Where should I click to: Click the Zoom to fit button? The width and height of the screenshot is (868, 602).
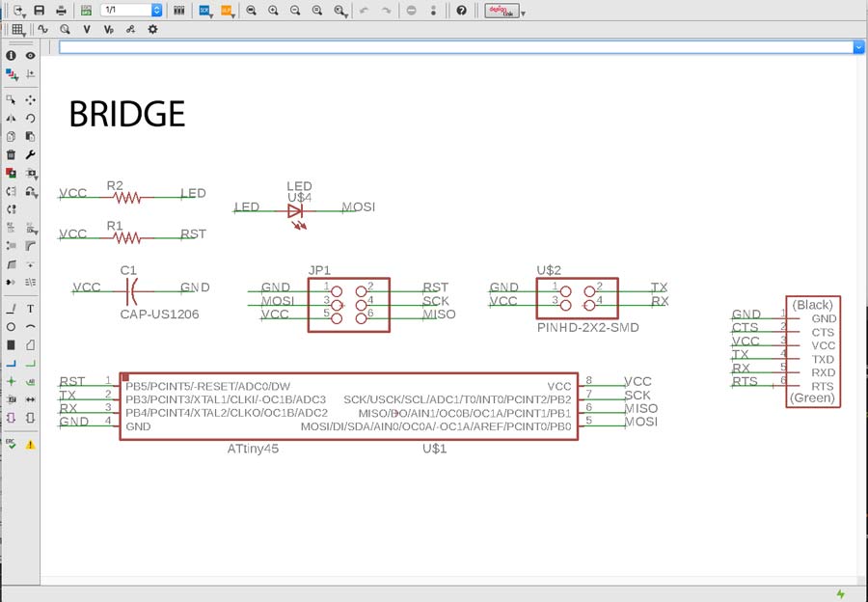coord(251,10)
